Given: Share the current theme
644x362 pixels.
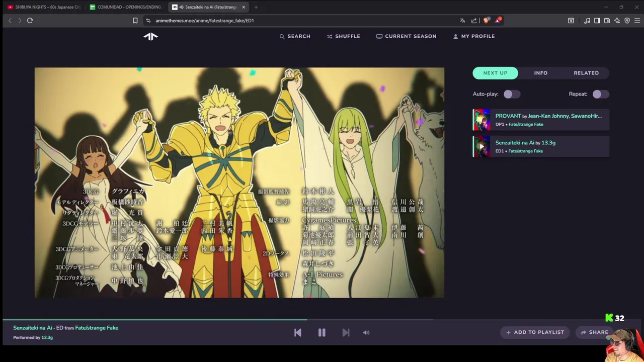Looking at the screenshot, I should click(594, 332).
